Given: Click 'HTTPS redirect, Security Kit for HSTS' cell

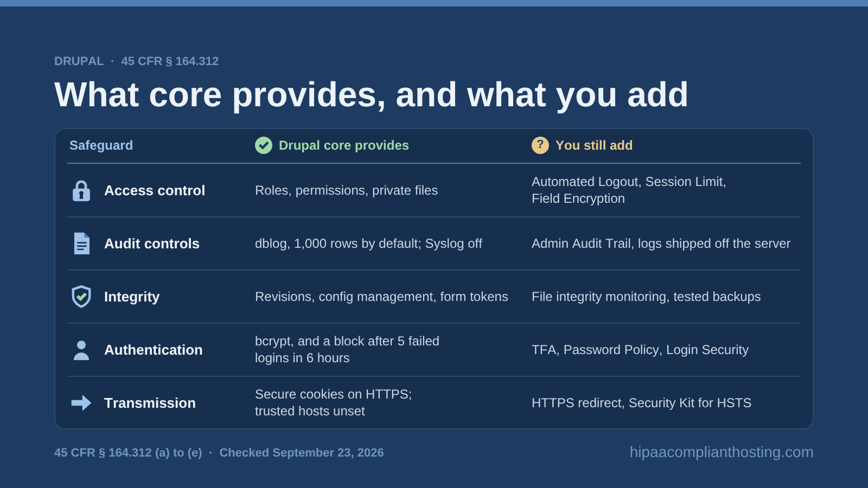Looking at the screenshot, I should pyautogui.click(x=641, y=403).
